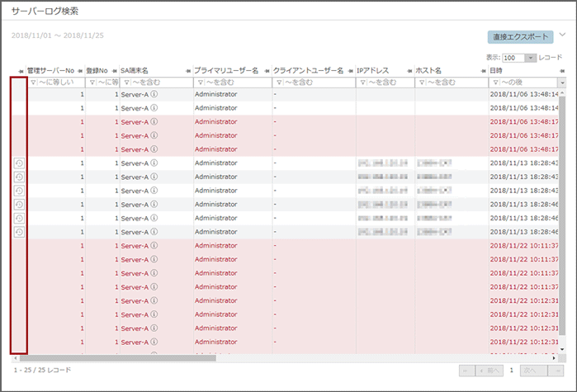
Task: Click the info icon on the first 2018/11/22 row
Action: click(154, 245)
